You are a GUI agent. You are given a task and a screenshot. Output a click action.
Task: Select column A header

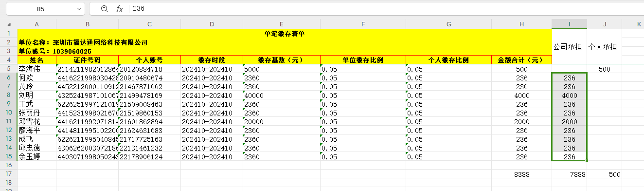pyautogui.click(x=37, y=24)
